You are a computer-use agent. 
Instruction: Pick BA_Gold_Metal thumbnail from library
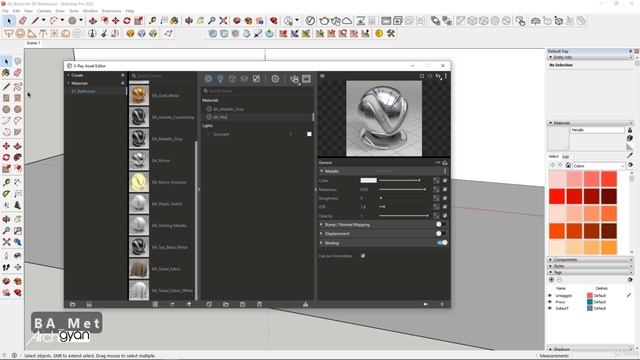pos(139,95)
